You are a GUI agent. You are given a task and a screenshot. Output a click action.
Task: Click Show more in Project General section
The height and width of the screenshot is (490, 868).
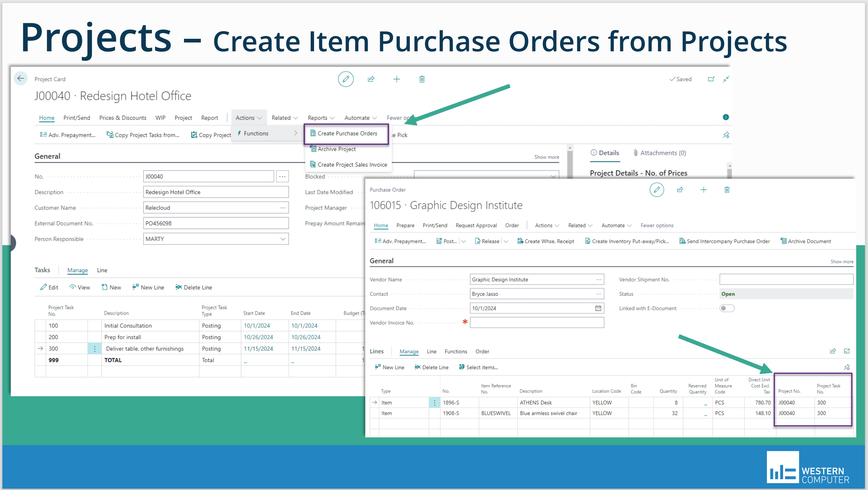tap(546, 157)
